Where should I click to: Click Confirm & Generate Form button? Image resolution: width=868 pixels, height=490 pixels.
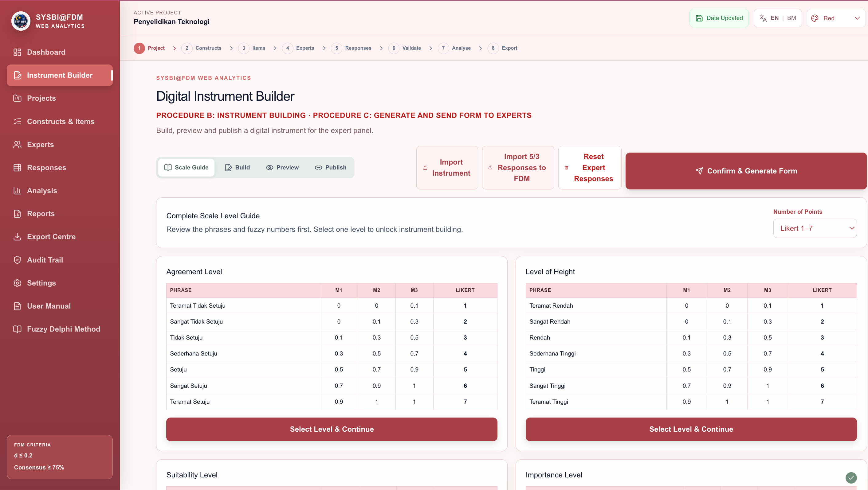click(x=746, y=171)
